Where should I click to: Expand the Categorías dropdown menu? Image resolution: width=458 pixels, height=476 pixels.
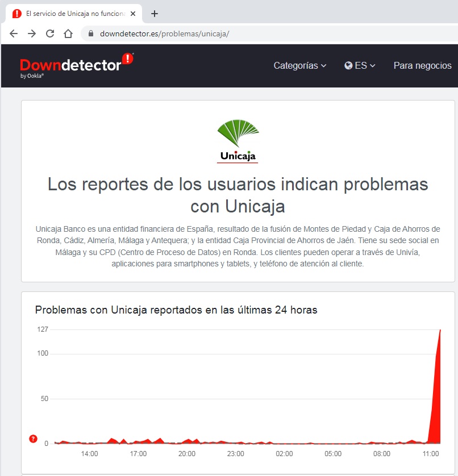(300, 65)
